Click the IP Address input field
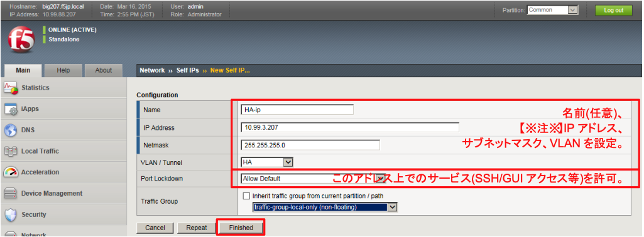644x237 pixels. pyautogui.click(x=351, y=127)
